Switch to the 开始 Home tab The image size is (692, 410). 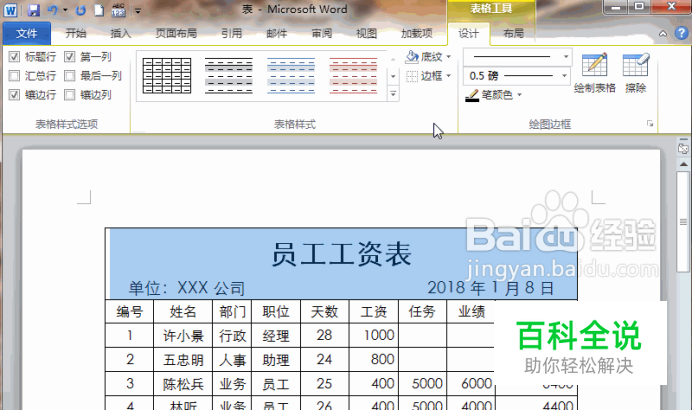coord(75,34)
